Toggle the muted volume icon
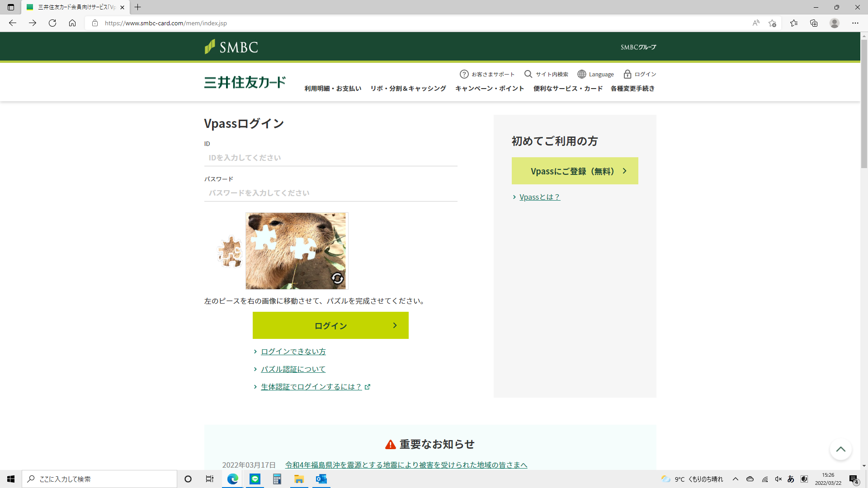This screenshot has height=488, width=868. click(778, 479)
